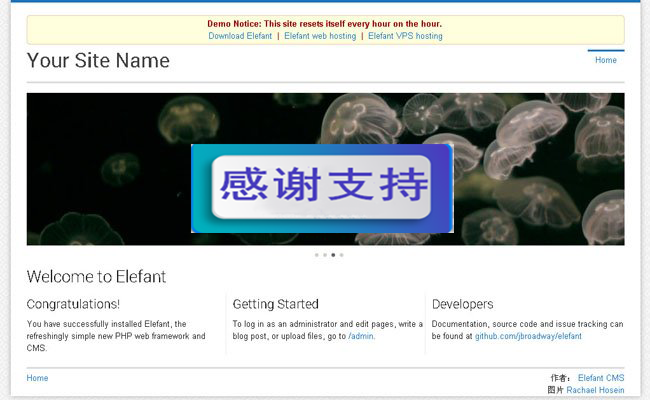Click the 作者: label in footer
This screenshot has height=400, width=650.
pos(560,378)
